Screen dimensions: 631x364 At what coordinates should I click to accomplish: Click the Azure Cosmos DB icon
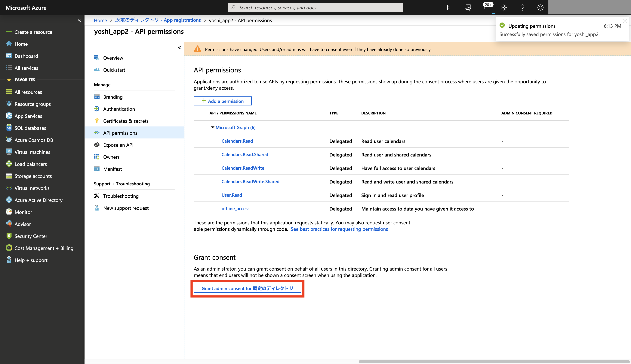coord(9,140)
